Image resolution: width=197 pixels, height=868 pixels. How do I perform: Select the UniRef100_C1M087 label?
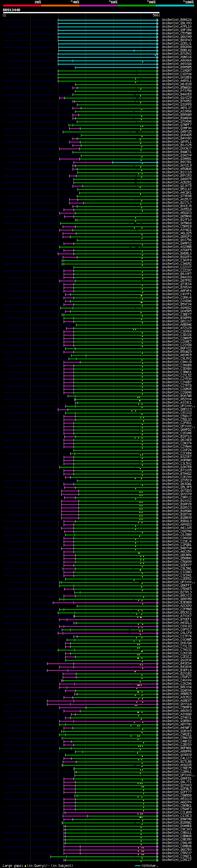pos(176,71)
